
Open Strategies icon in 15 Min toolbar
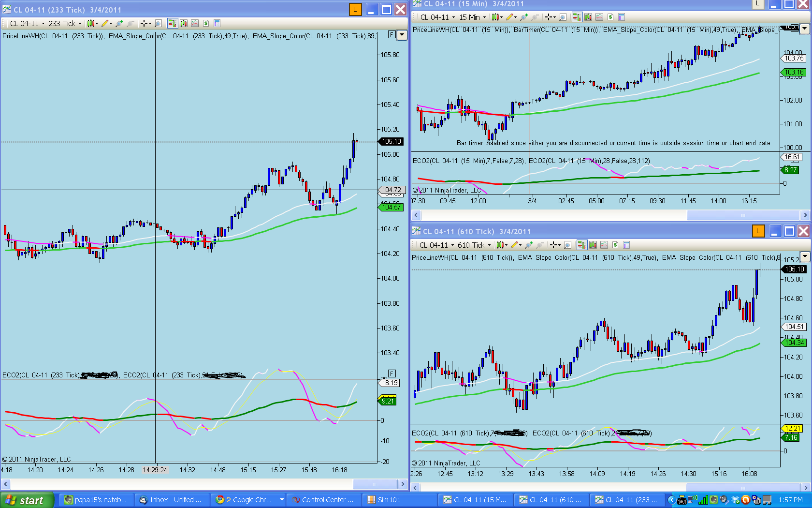coord(610,17)
